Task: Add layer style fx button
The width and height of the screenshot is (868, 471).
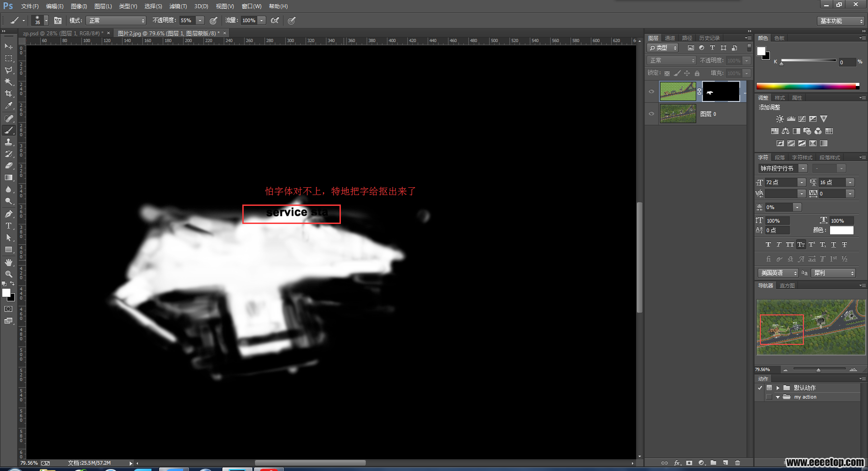Action: (677, 462)
